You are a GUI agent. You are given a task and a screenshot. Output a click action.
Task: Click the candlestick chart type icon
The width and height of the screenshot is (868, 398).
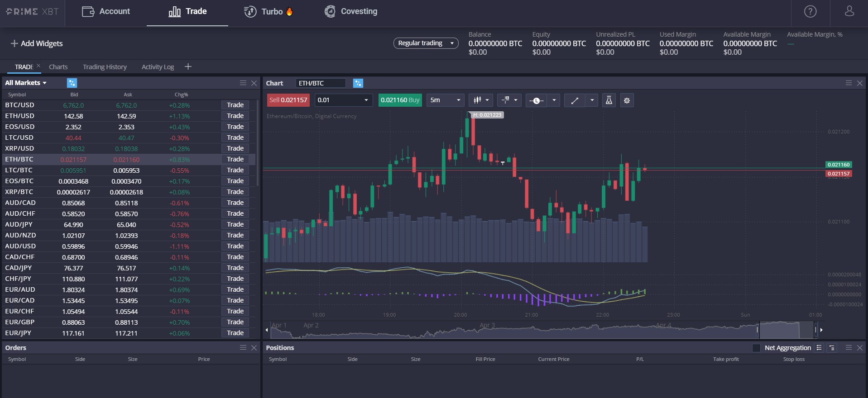click(477, 100)
